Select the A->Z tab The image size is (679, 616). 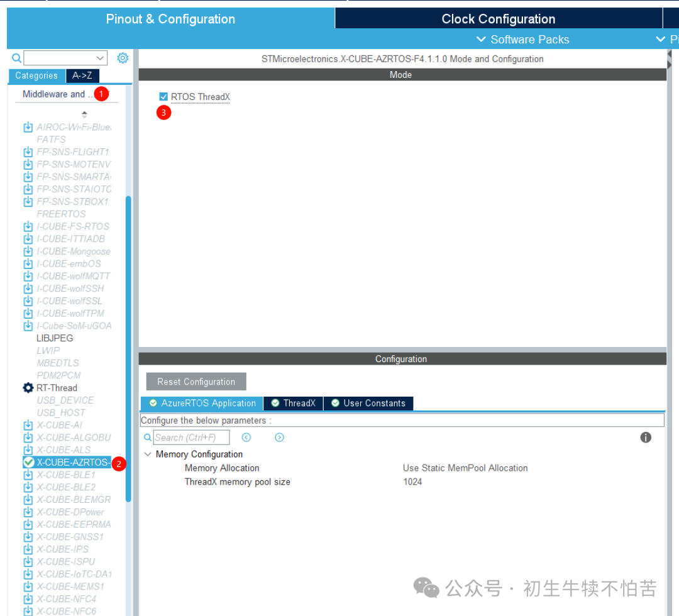[82, 76]
